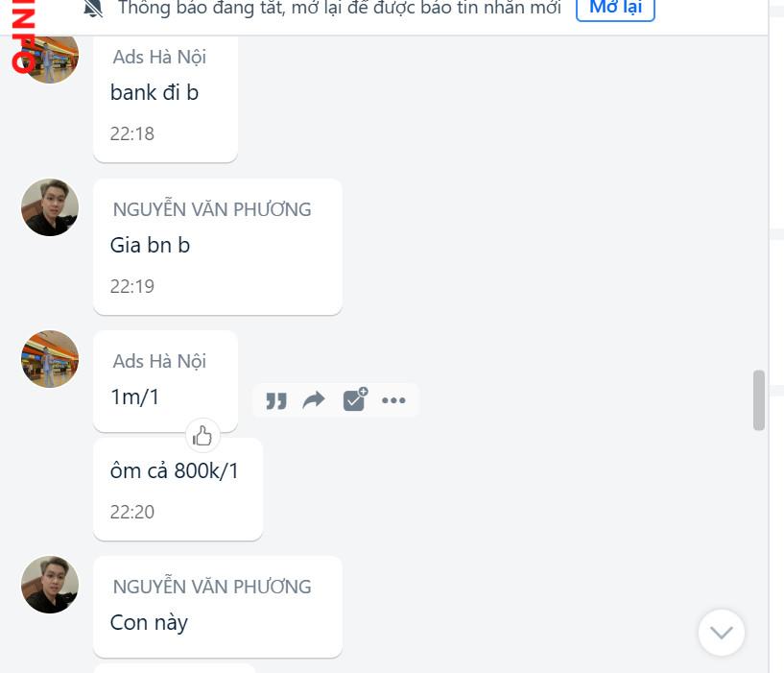The image size is (784, 673).
Task: Click the red INFO label at top-left
Action: pyautogui.click(x=23, y=36)
